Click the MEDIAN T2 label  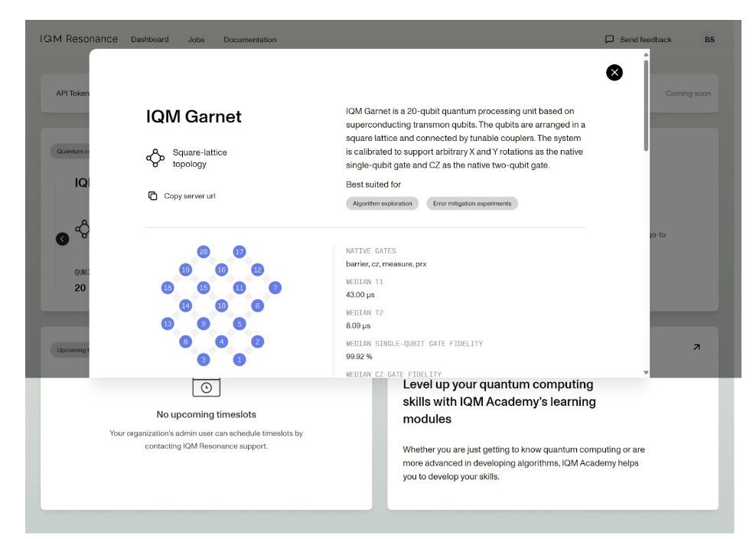(x=364, y=312)
